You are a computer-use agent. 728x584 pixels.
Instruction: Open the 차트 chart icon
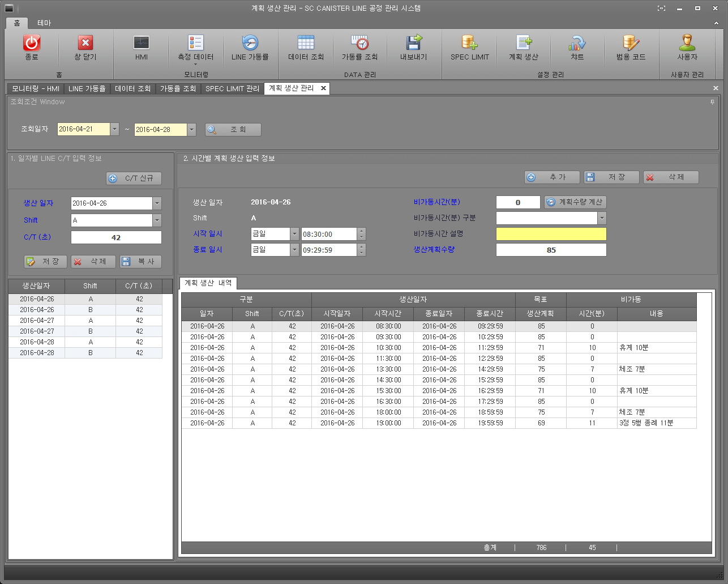(x=577, y=44)
